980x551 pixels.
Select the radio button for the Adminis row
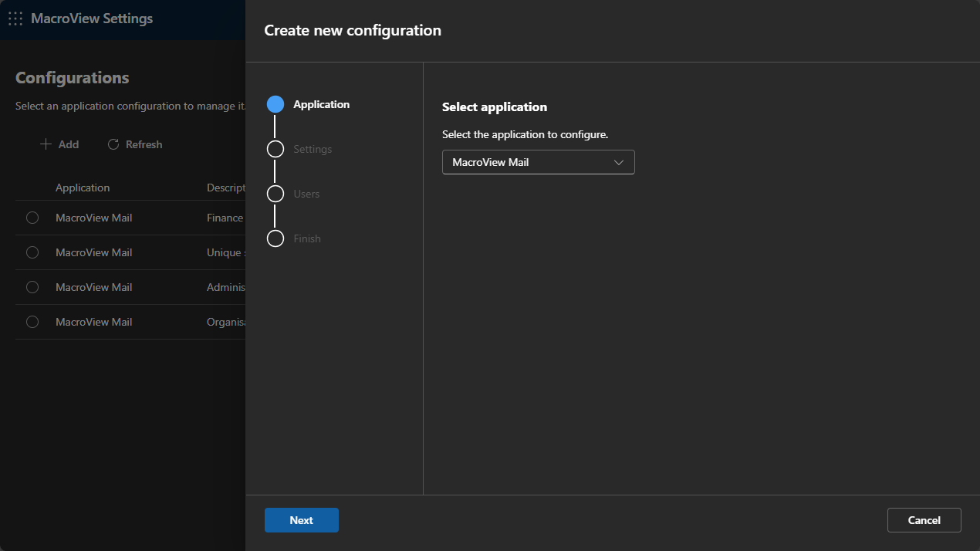tap(32, 287)
